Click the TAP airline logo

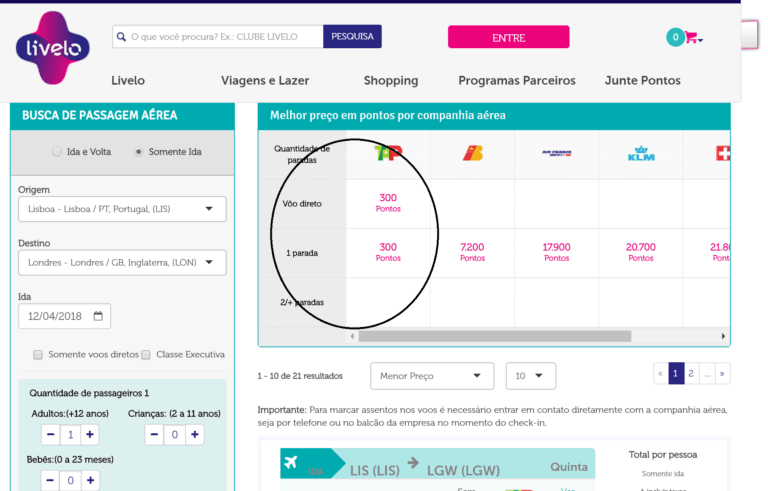click(x=387, y=153)
